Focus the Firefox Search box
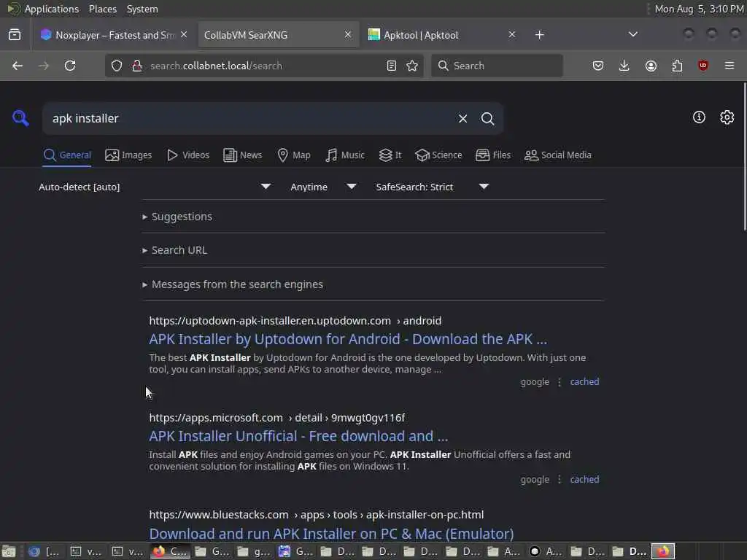 [x=497, y=66]
